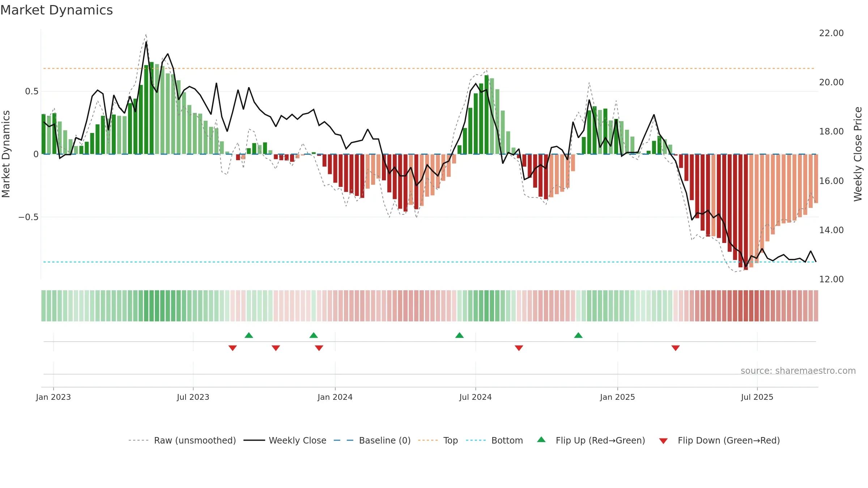Image resolution: width=868 pixels, height=488 pixels.
Task: Select green flip-up marker before Jan 2025
Action: tap(578, 335)
